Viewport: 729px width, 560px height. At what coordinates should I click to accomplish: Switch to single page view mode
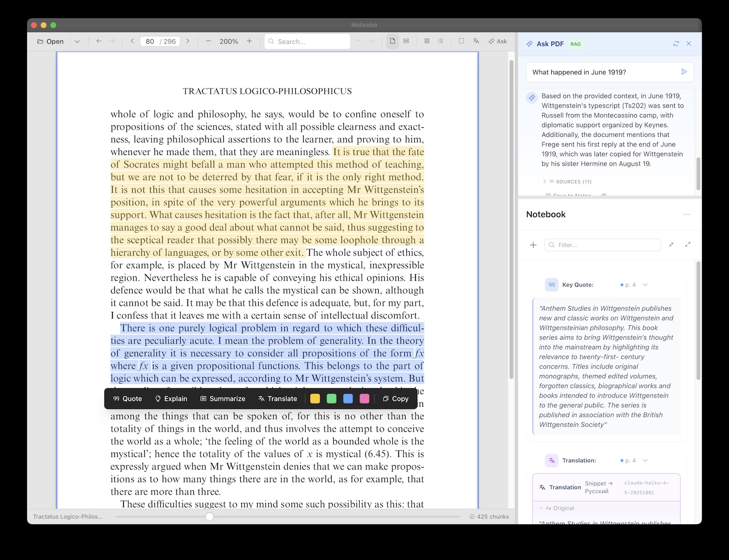click(392, 41)
